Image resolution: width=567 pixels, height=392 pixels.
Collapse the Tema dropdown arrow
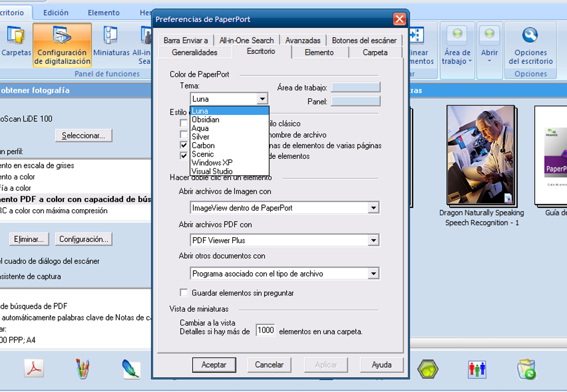(x=262, y=99)
